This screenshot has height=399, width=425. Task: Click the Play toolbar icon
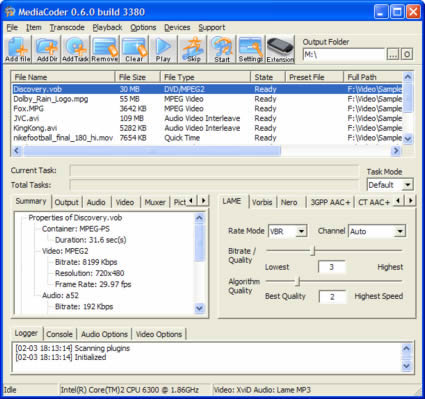point(163,49)
